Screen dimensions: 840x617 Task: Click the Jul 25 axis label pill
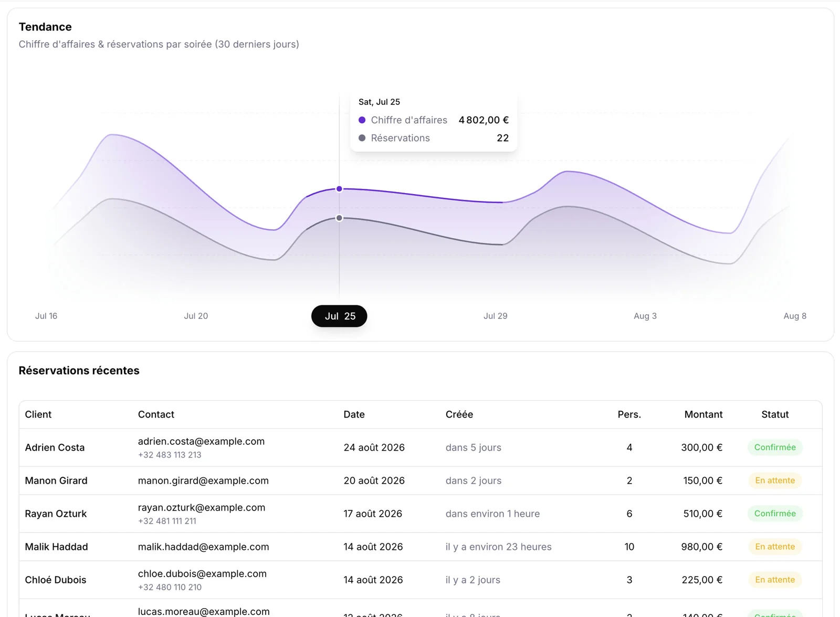point(339,316)
